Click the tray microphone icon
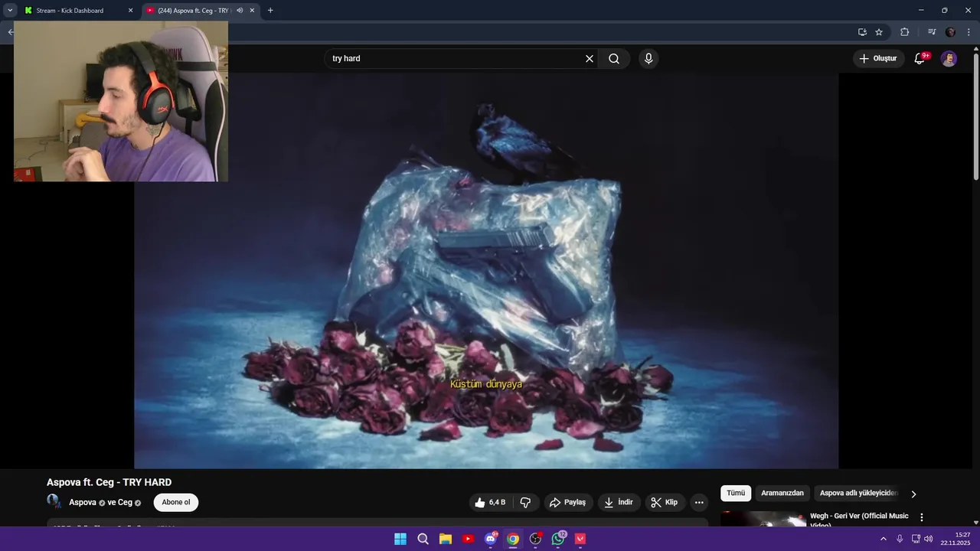Screen dimensions: 980x551 pos(900,539)
